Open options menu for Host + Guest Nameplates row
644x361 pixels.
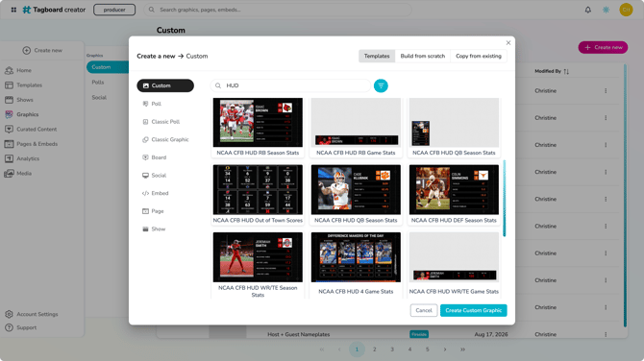[x=606, y=334]
